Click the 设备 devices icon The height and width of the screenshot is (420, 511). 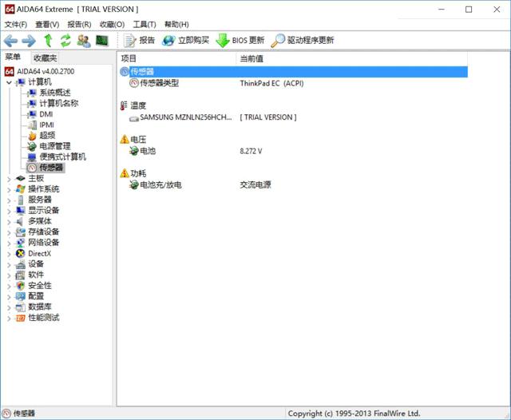click(x=20, y=264)
